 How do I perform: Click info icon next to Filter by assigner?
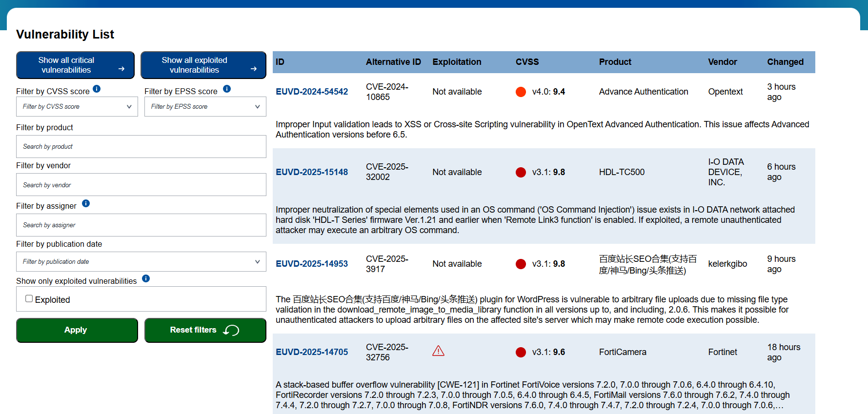click(86, 203)
